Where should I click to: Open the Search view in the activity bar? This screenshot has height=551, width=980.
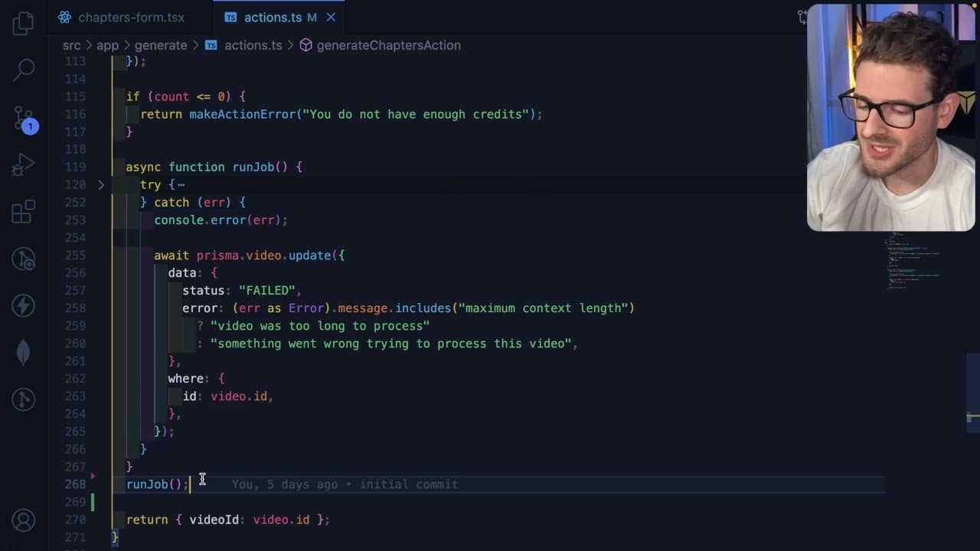coord(24,70)
